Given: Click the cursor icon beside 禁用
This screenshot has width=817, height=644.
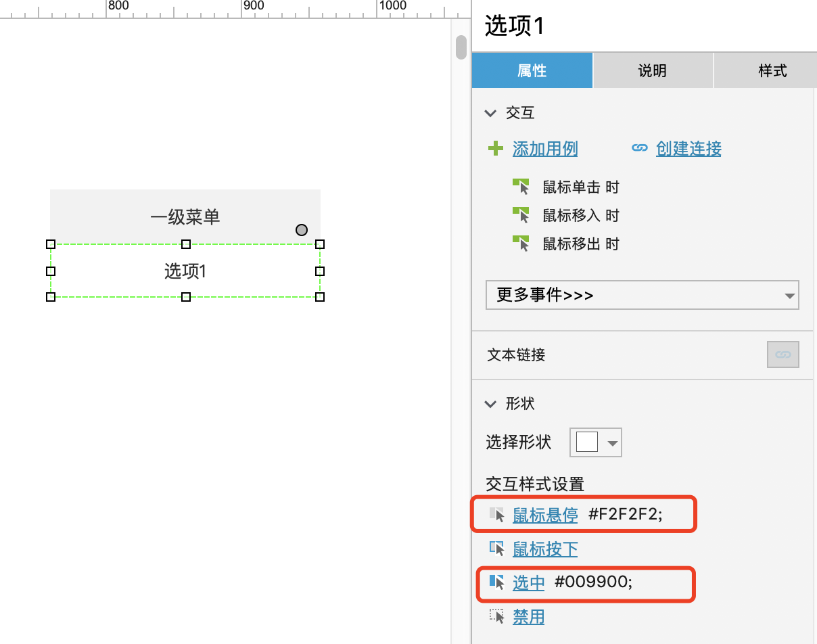Looking at the screenshot, I should [497, 616].
